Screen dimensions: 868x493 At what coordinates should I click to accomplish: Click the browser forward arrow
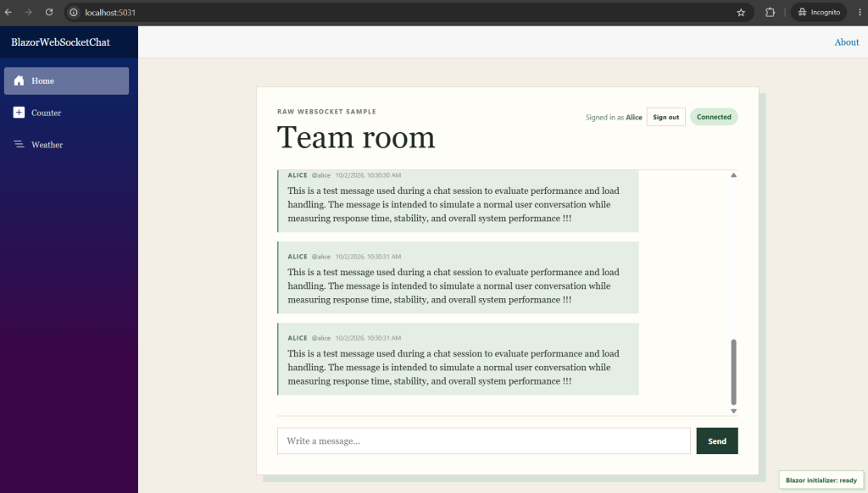28,12
